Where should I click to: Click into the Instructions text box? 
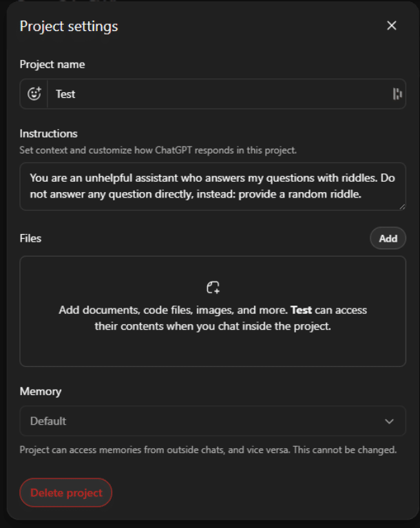(212, 186)
